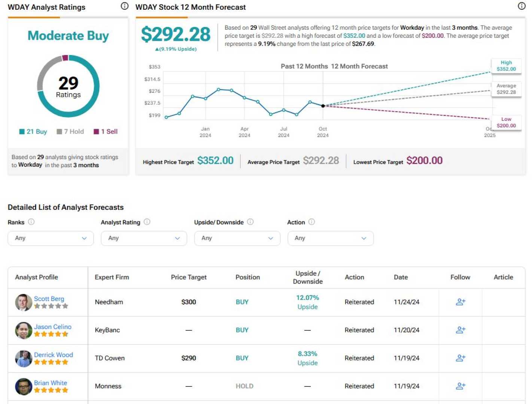The width and height of the screenshot is (532, 404).
Task: Click HOLD position in Brian White row
Action: [x=244, y=386]
